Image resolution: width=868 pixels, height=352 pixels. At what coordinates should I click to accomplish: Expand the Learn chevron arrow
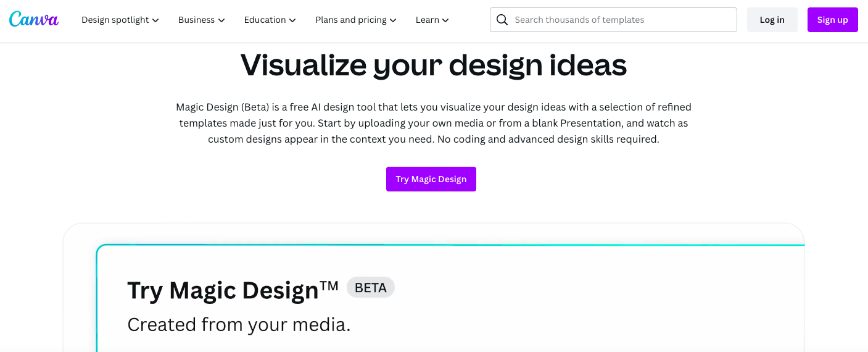click(445, 20)
